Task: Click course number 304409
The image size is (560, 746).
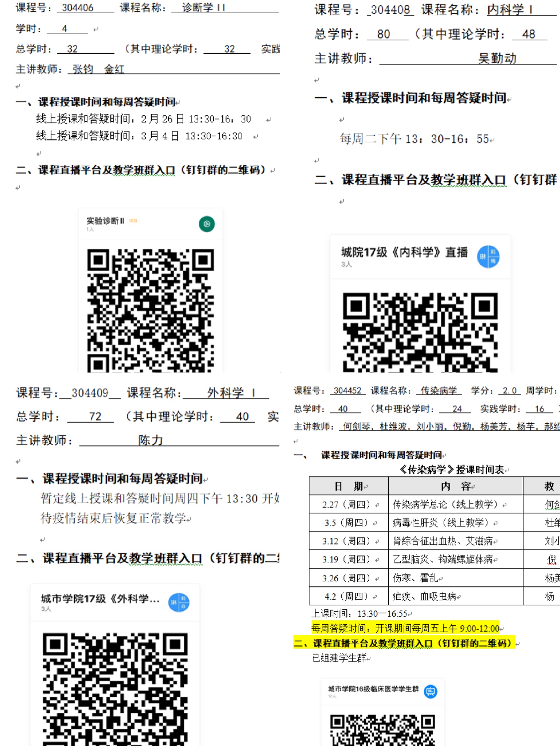Action: (x=90, y=393)
